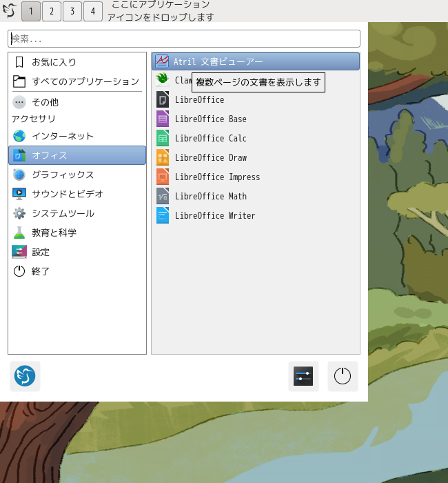Switch to workspace 1

pos(31,11)
